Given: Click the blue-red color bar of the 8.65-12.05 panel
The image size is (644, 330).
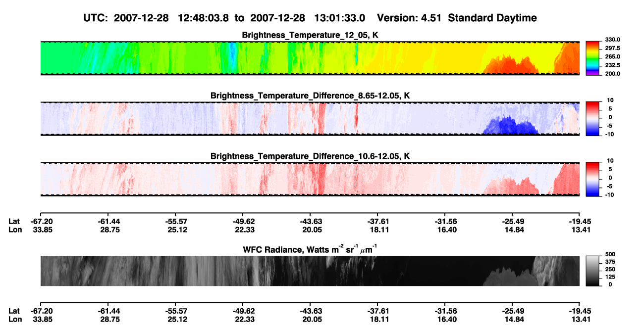Looking at the screenshot, I should click(593, 118).
